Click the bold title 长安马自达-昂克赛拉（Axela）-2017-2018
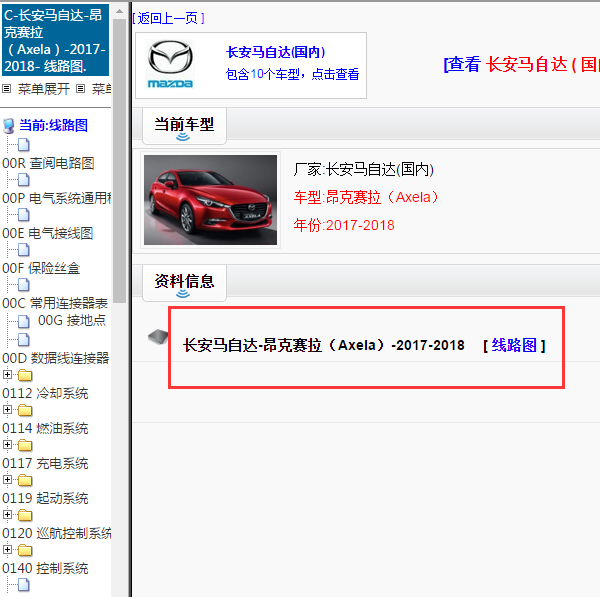The image size is (600, 597). coord(324,345)
